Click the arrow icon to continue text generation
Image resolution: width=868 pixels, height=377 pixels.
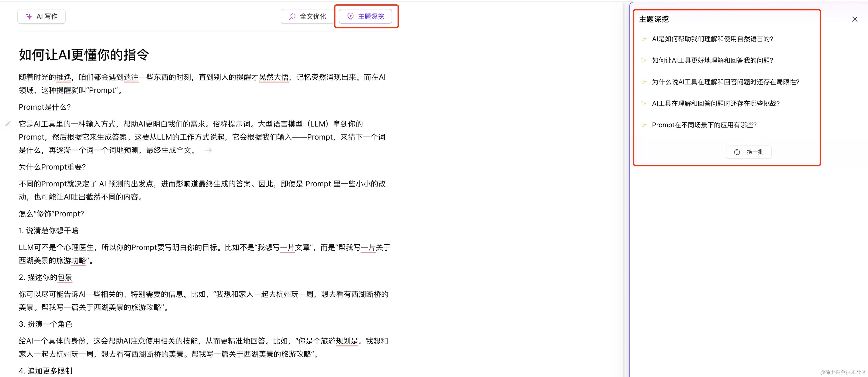click(209, 150)
